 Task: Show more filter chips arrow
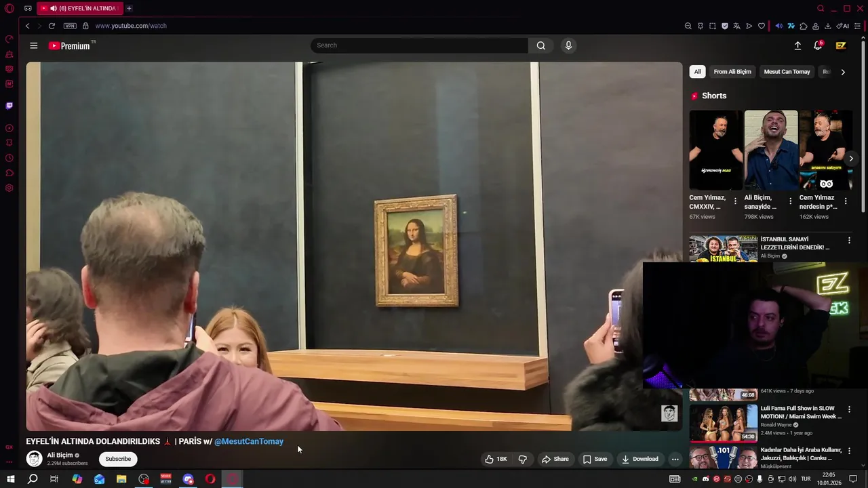coord(843,72)
